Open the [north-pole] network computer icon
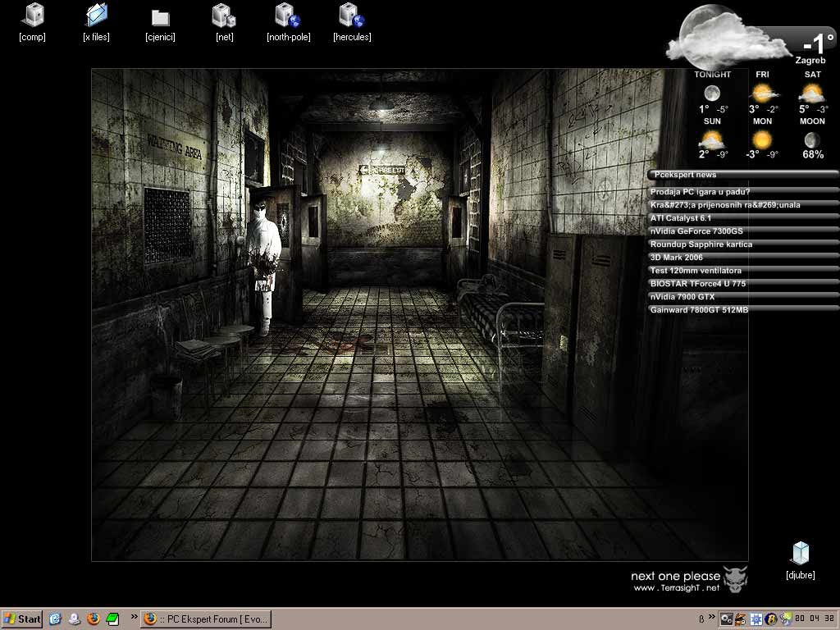840x630 pixels. 288,15
